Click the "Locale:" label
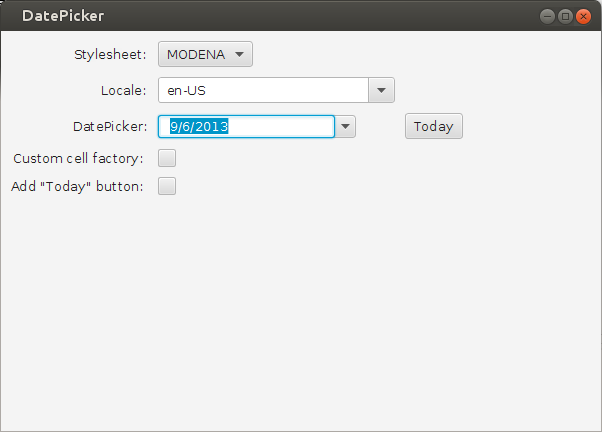The width and height of the screenshot is (602, 432). [x=123, y=90]
